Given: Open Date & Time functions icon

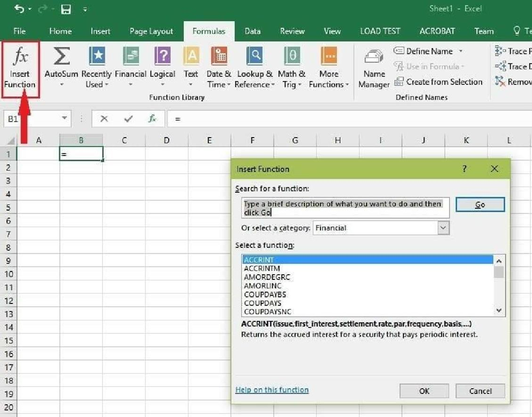Looking at the screenshot, I should (219, 57).
